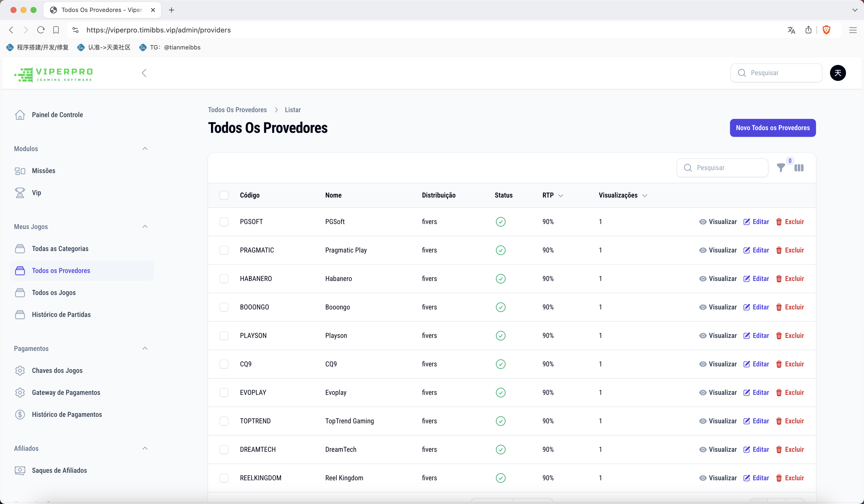Click the green status check for PGSOFT
The width and height of the screenshot is (864, 504).
[500, 222]
